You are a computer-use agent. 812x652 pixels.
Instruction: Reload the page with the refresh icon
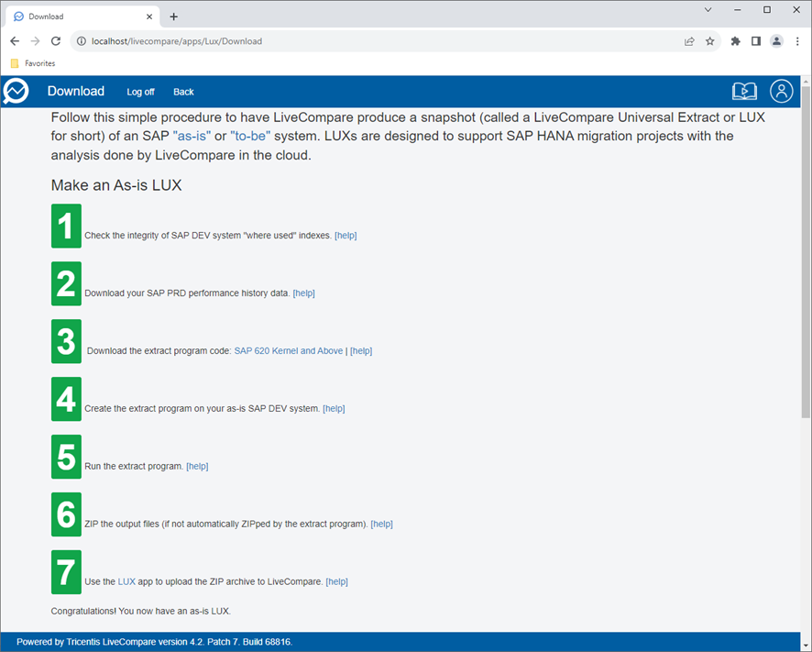[x=56, y=41]
